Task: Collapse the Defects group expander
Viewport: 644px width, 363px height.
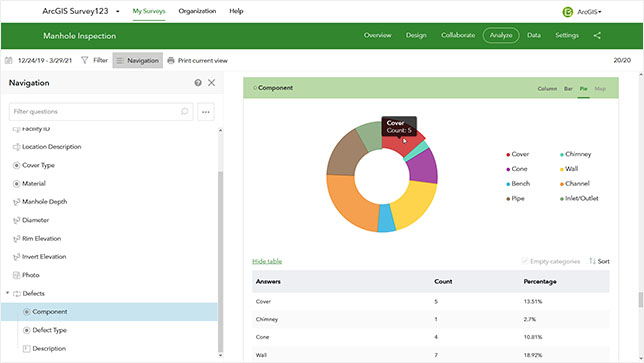Action: pos(7,293)
